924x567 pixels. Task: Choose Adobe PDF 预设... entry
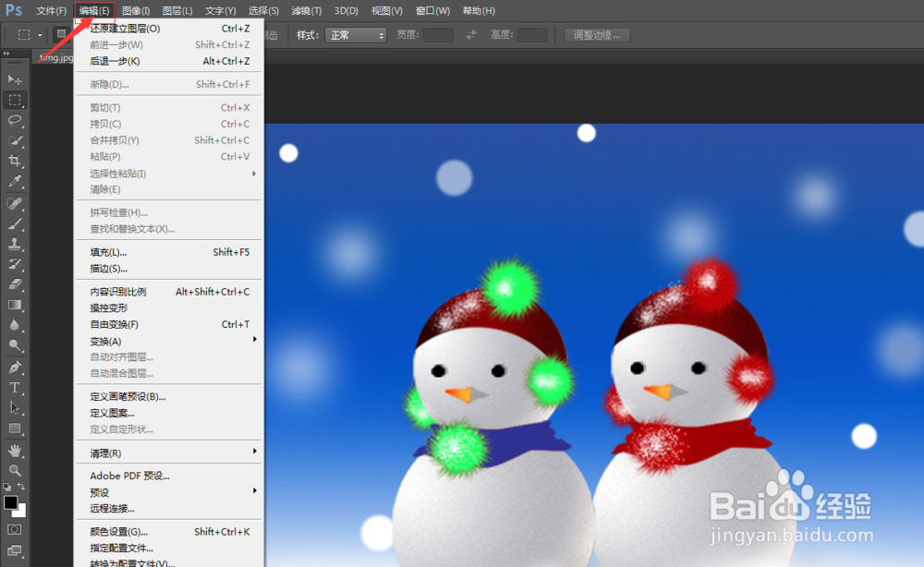click(x=168, y=476)
